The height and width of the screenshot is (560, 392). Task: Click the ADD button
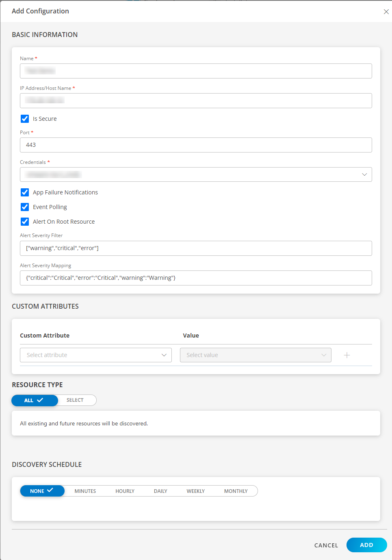click(x=366, y=545)
